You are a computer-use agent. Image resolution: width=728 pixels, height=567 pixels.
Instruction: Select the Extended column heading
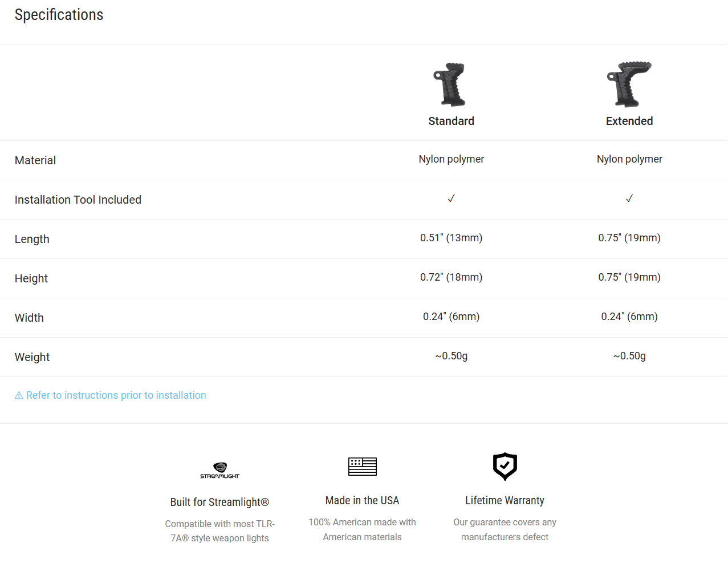pos(629,121)
